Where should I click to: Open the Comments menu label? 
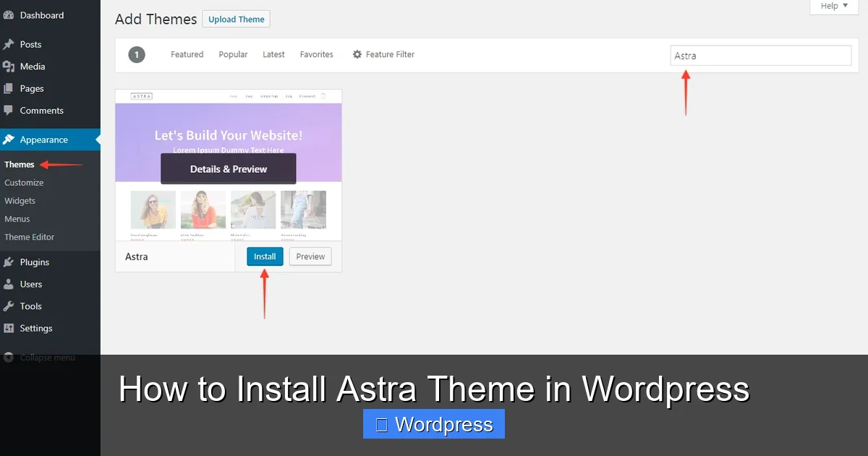coord(42,111)
